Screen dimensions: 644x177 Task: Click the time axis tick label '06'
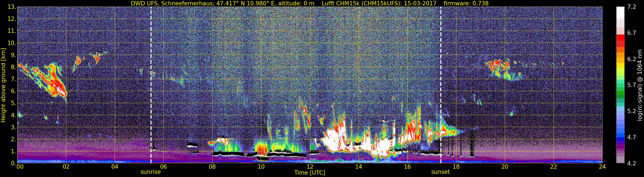pyautogui.click(x=164, y=167)
